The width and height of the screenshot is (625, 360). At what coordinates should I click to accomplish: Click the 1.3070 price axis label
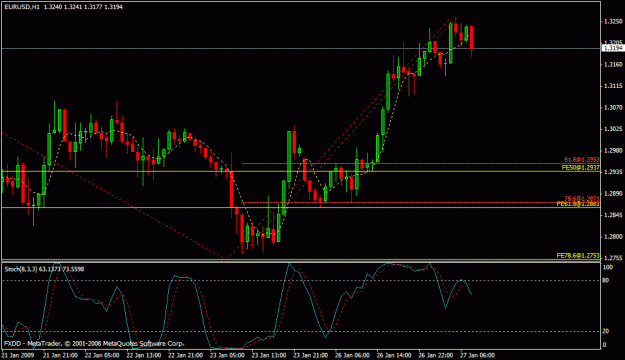[x=613, y=108]
